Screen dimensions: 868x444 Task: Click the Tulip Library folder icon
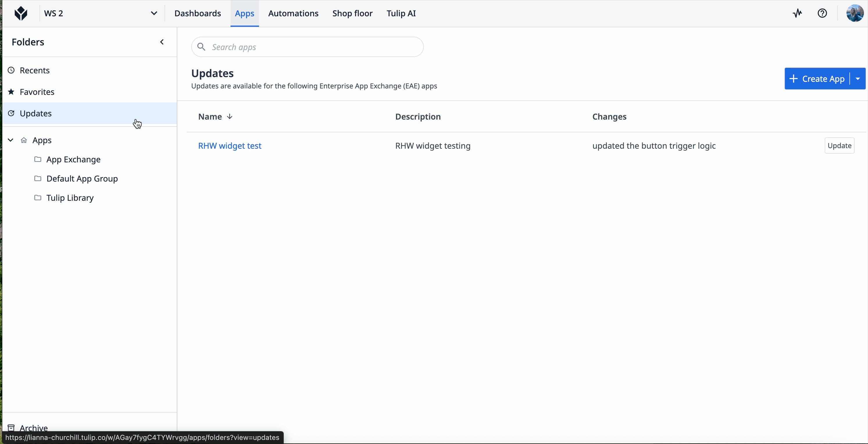pyautogui.click(x=38, y=198)
